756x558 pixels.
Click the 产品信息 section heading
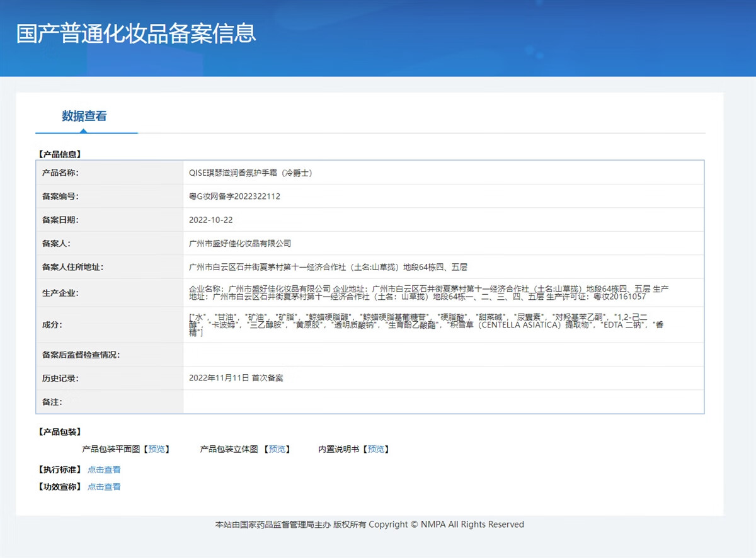[x=60, y=154]
